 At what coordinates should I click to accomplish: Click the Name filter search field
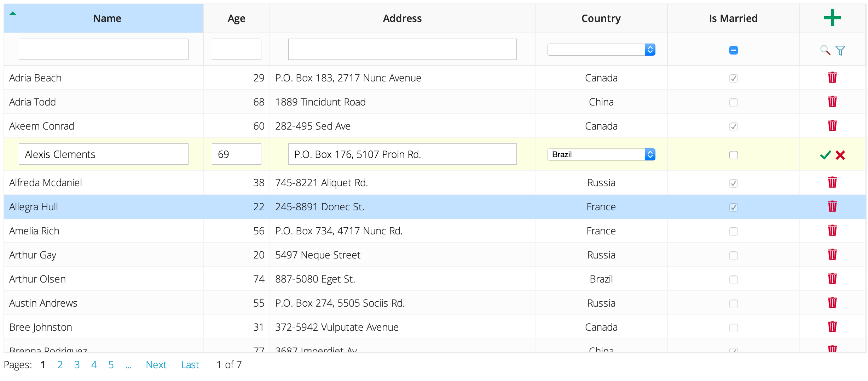coord(103,49)
